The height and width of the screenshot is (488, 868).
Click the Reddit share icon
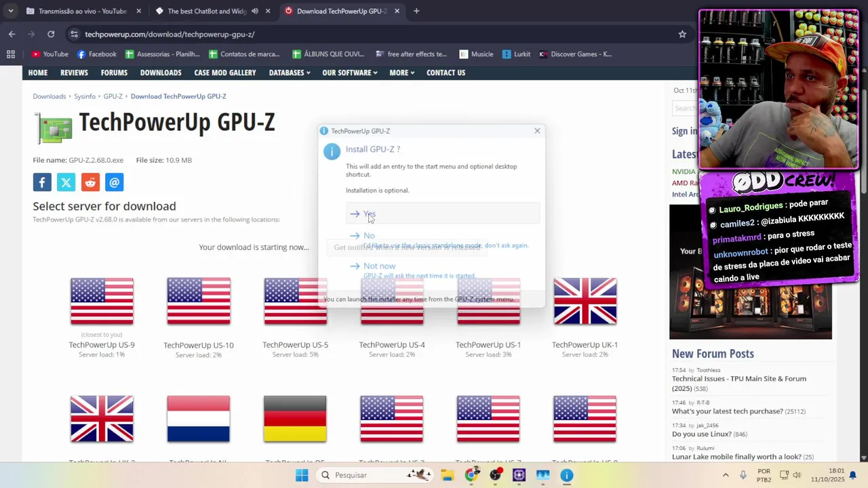point(90,182)
